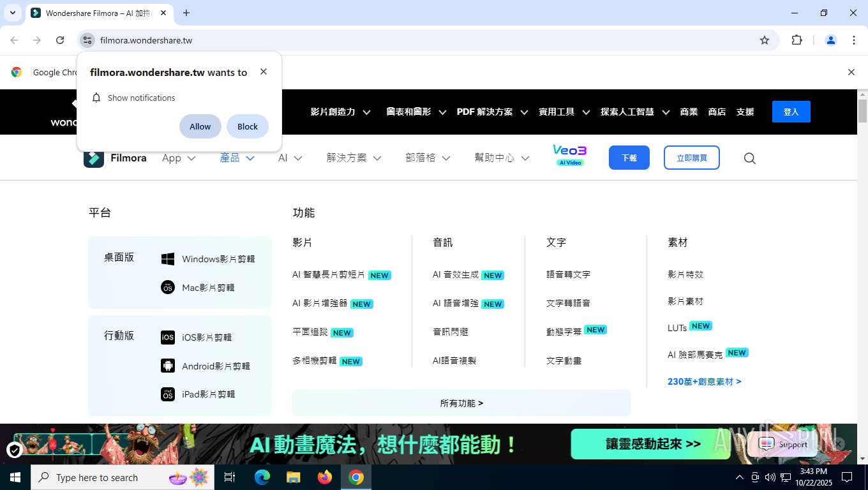This screenshot has height=490, width=868.
Task: Open Task View on the taskbar
Action: pos(230,477)
